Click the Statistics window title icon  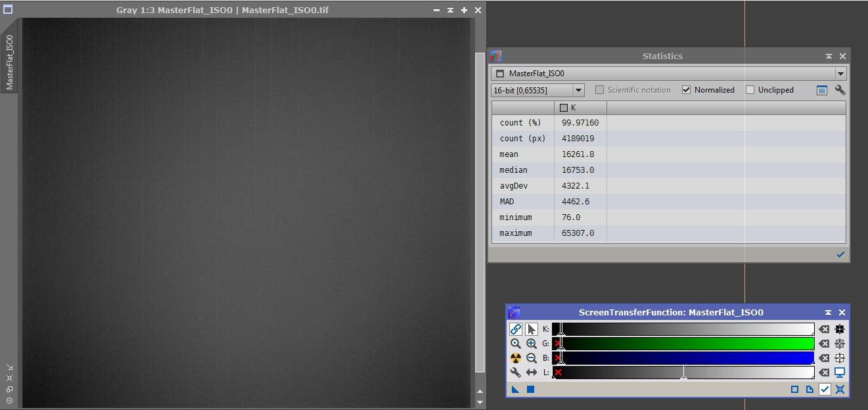pos(496,56)
